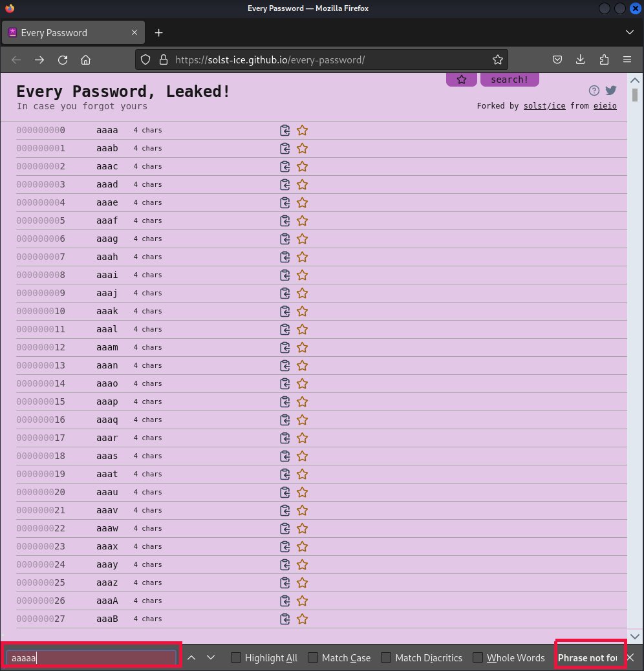Copy the aaay password
Image resolution: width=644 pixels, height=671 pixels.
(284, 565)
